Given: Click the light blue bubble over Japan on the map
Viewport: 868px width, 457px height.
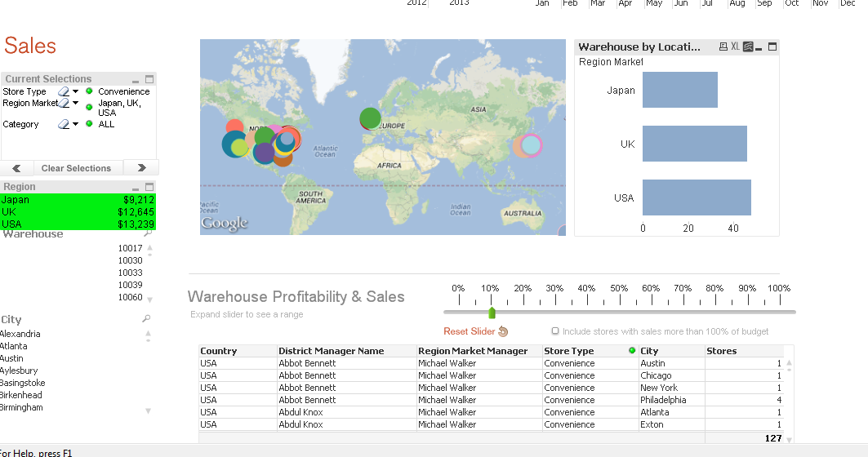Looking at the screenshot, I should [x=530, y=145].
